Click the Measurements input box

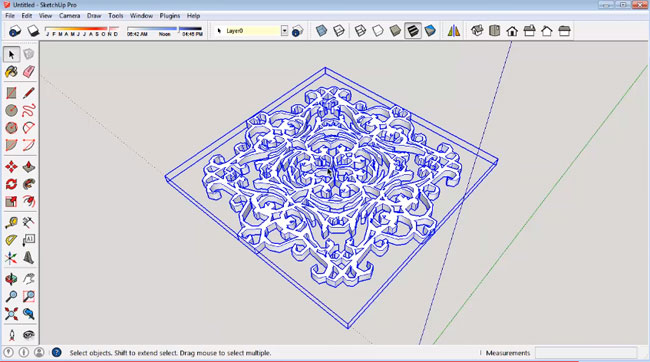coord(586,353)
